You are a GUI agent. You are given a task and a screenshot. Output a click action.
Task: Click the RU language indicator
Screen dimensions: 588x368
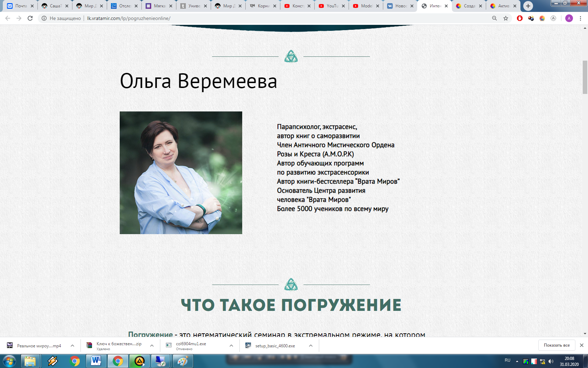pyautogui.click(x=507, y=360)
